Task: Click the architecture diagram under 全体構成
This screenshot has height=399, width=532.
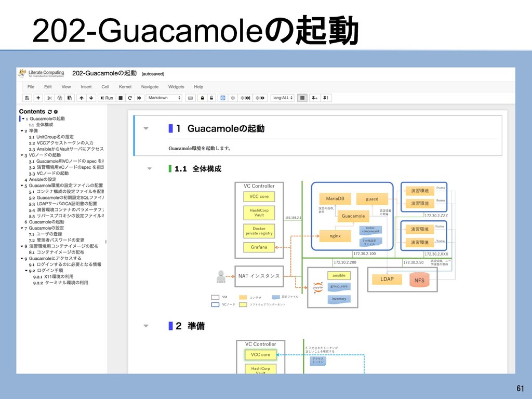Action: 333,244
